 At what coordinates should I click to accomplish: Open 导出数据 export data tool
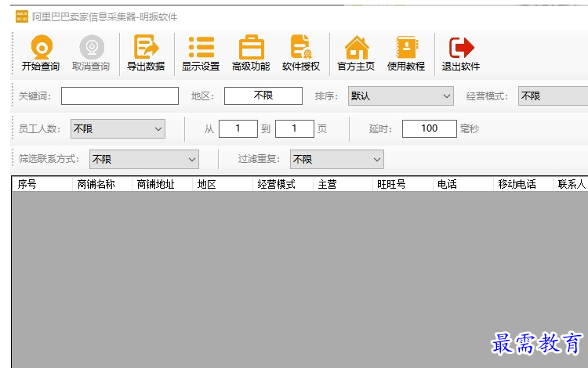[146, 53]
